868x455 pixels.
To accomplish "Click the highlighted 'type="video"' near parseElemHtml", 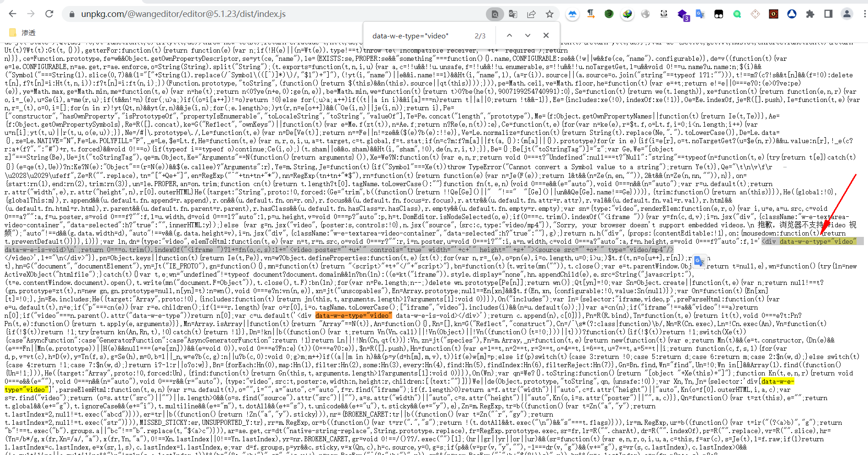I will tap(26, 390).
